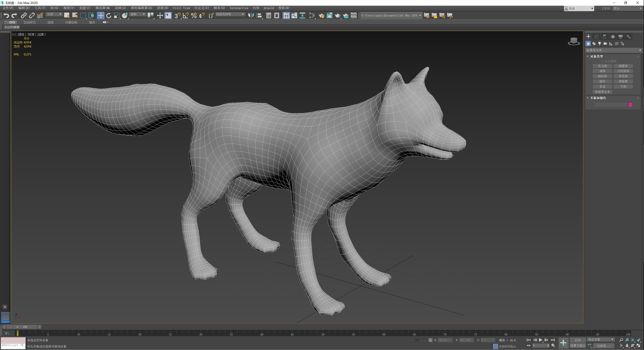Open the project path dropdown

[391, 15]
